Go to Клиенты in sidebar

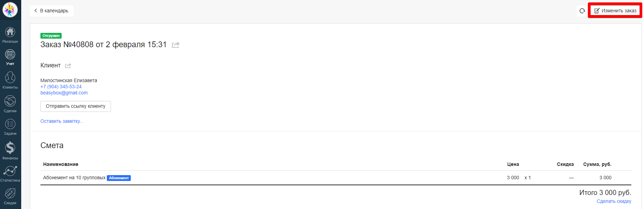click(x=10, y=80)
